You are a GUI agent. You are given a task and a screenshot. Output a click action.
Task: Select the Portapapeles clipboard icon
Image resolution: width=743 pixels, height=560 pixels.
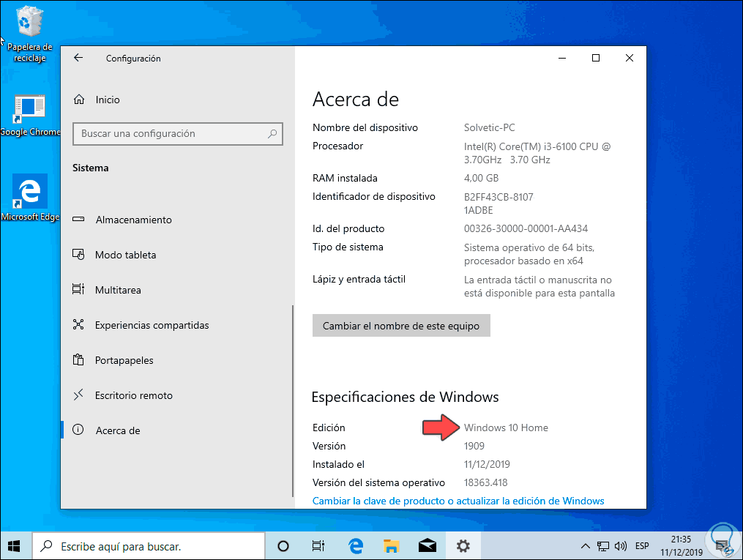[x=78, y=359]
